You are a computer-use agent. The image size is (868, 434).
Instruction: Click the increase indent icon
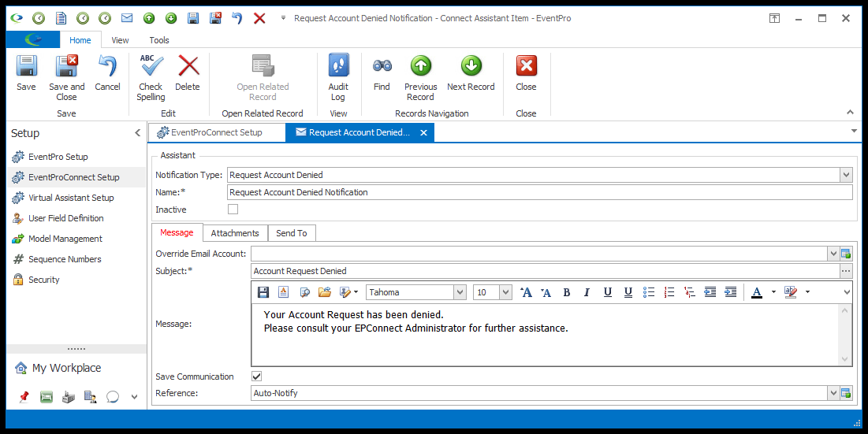pos(731,292)
